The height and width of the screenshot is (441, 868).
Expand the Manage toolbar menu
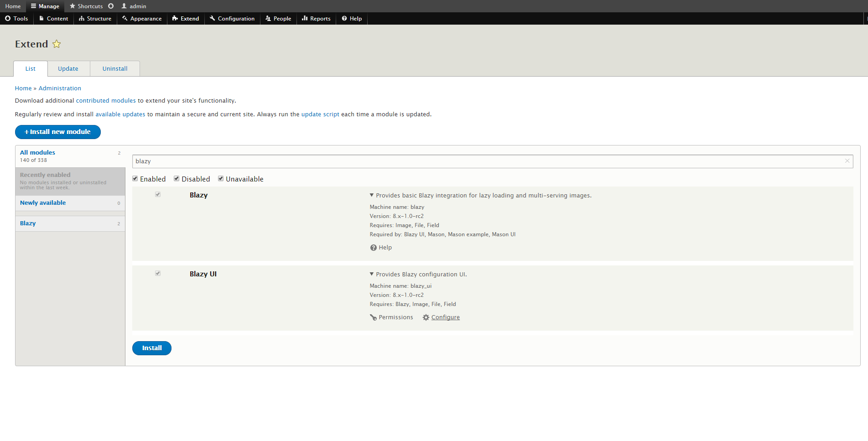tap(45, 6)
